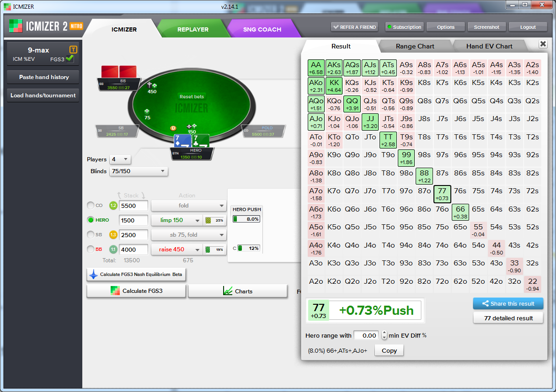This screenshot has width=556, height=392.
Task: Open Charts
Action: 238,291
